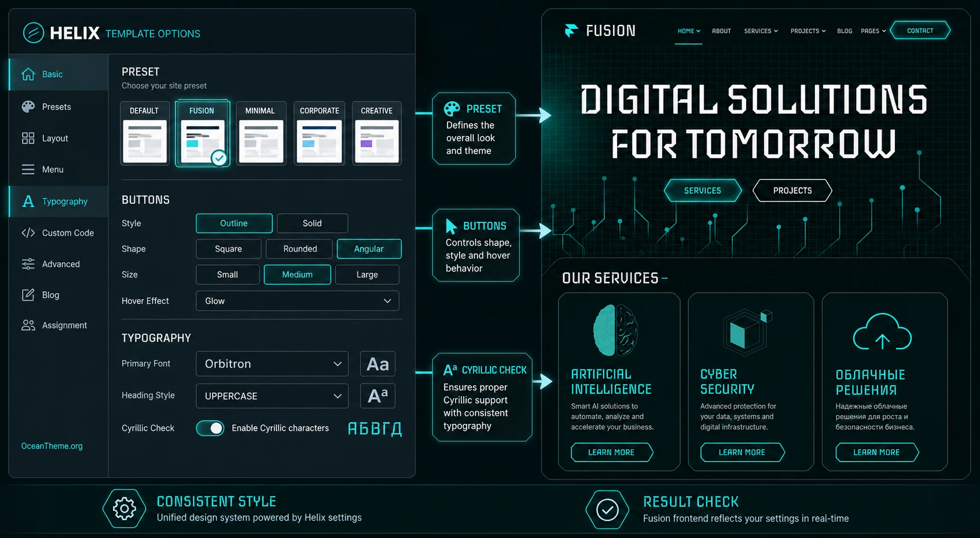Set button size to Small
Viewport: 980px width, 538px height.
[x=227, y=275]
